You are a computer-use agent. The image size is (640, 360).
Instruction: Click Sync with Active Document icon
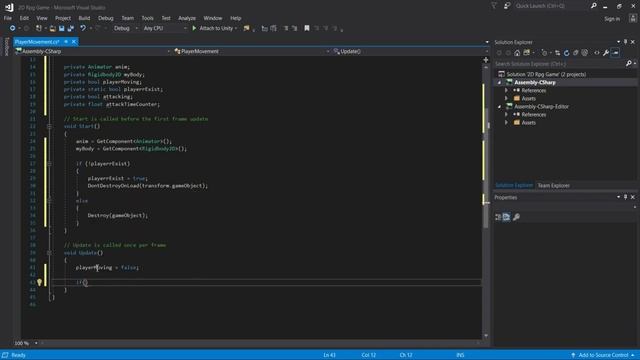(x=558, y=53)
